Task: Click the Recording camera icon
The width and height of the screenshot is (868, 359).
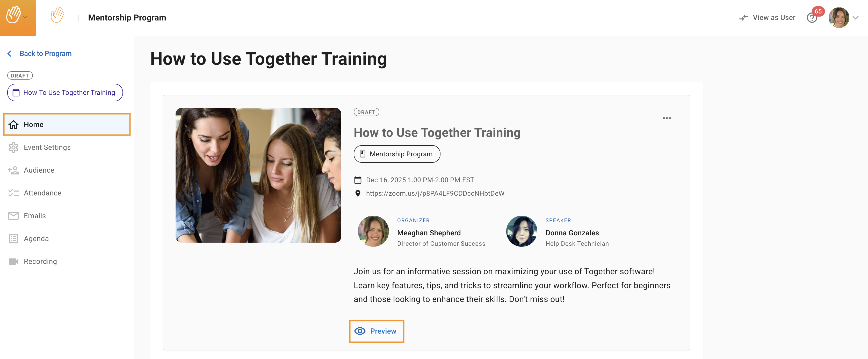Action: click(13, 262)
